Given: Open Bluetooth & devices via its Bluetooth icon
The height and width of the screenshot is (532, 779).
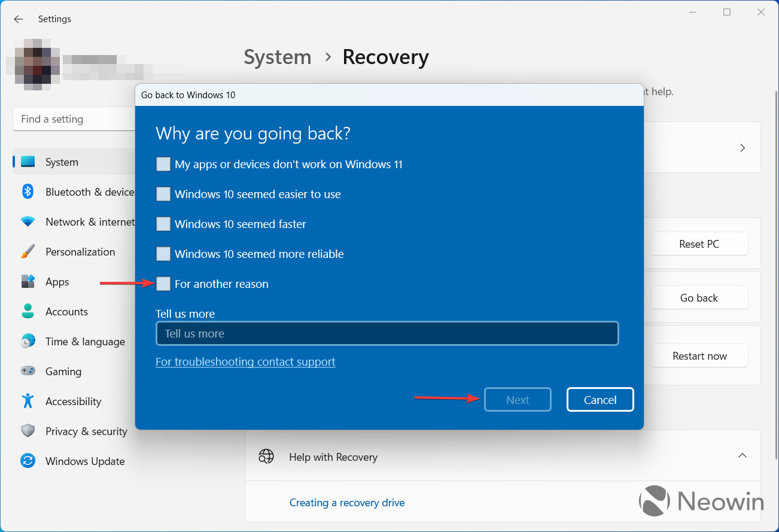Looking at the screenshot, I should [x=28, y=191].
